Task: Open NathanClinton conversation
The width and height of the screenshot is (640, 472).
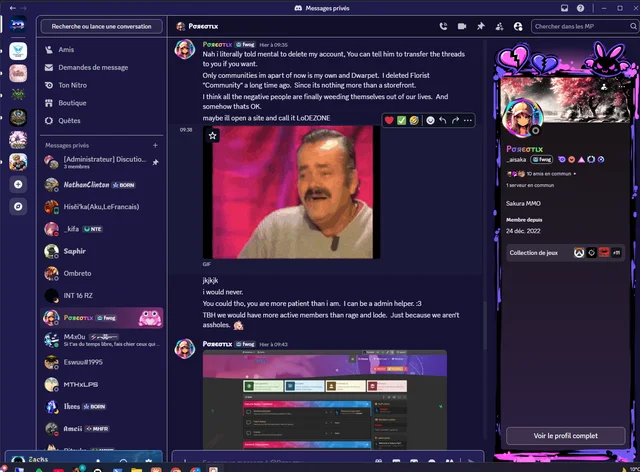Action: pos(101,185)
